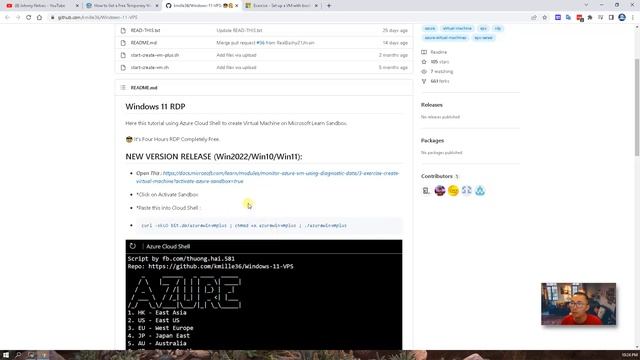Click the book icon beside Readme
The height and width of the screenshot is (360, 640).
click(x=424, y=52)
